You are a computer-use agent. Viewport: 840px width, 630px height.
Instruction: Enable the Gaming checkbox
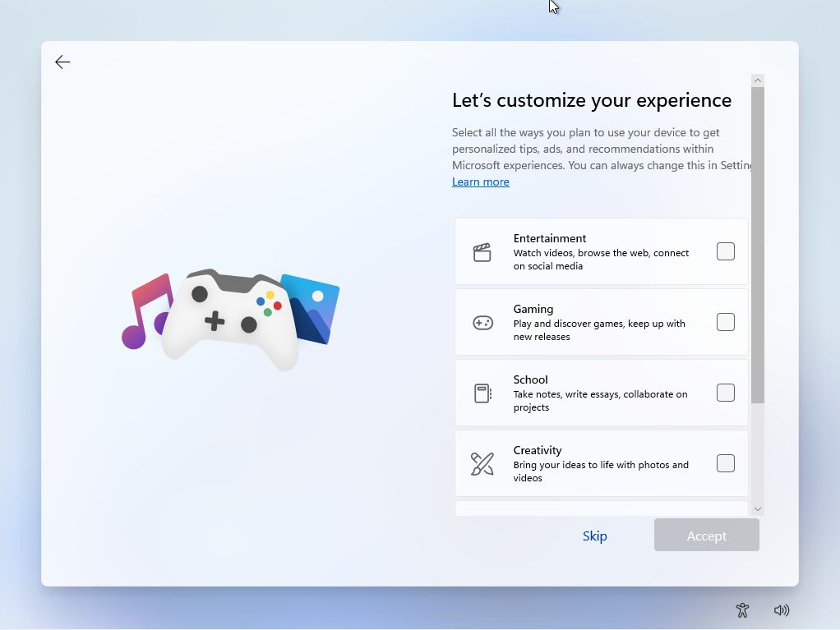coord(726,322)
